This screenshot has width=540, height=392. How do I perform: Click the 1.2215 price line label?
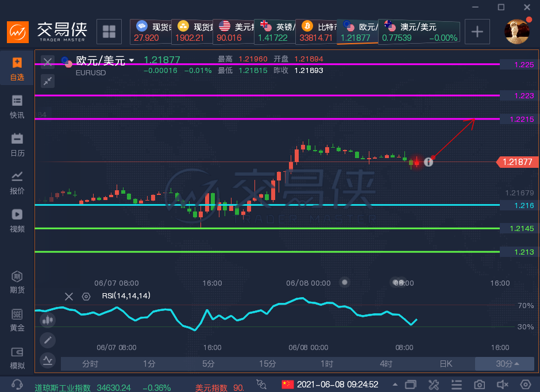pyautogui.click(x=520, y=119)
